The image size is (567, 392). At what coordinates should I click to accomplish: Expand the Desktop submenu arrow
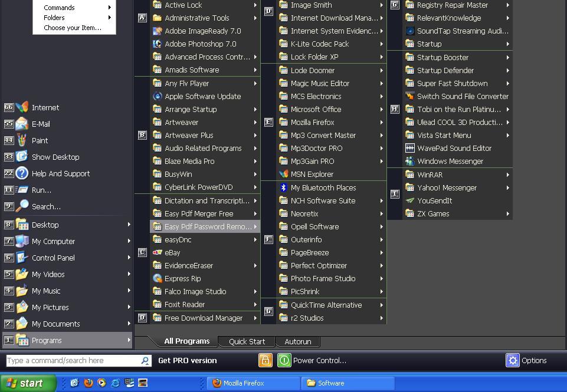click(x=129, y=225)
